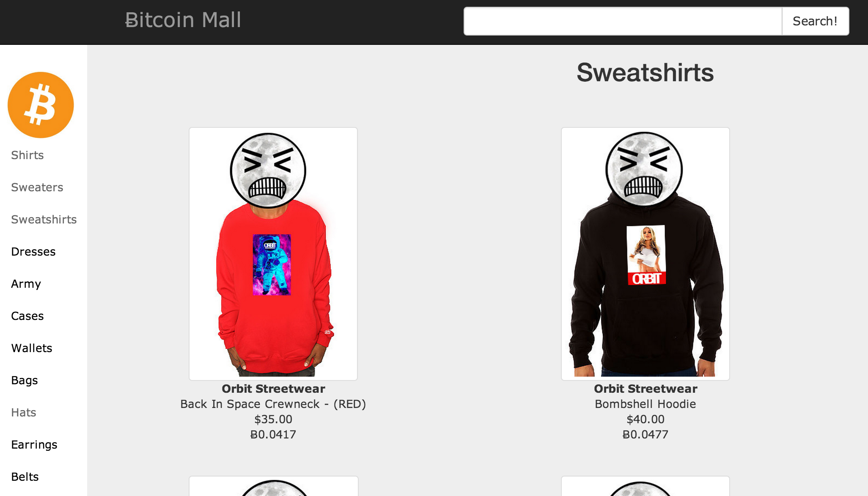View the Cases category
This screenshot has height=496, width=868.
(27, 316)
